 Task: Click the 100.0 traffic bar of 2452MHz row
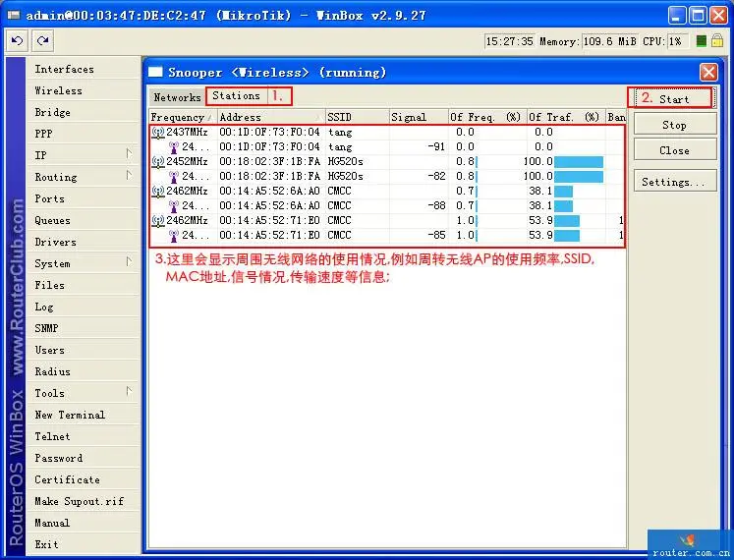coord(579,162)
